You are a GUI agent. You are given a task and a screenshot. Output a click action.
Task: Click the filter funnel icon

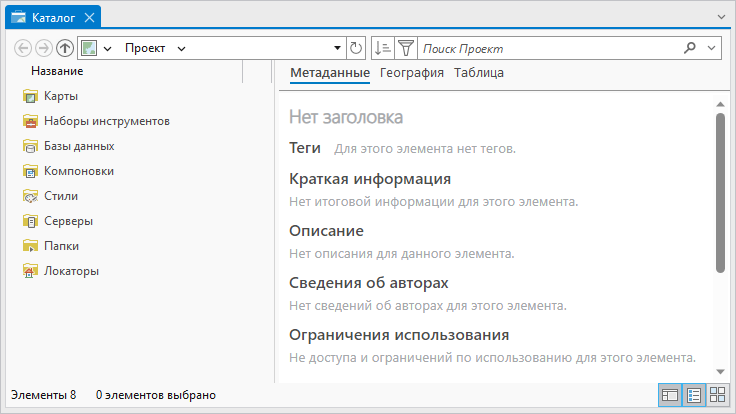405,48
